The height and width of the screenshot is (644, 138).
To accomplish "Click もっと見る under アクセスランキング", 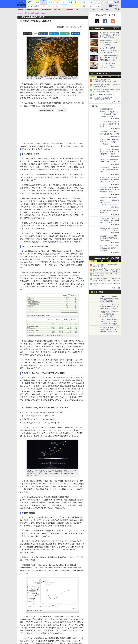I will coord(116,102).
